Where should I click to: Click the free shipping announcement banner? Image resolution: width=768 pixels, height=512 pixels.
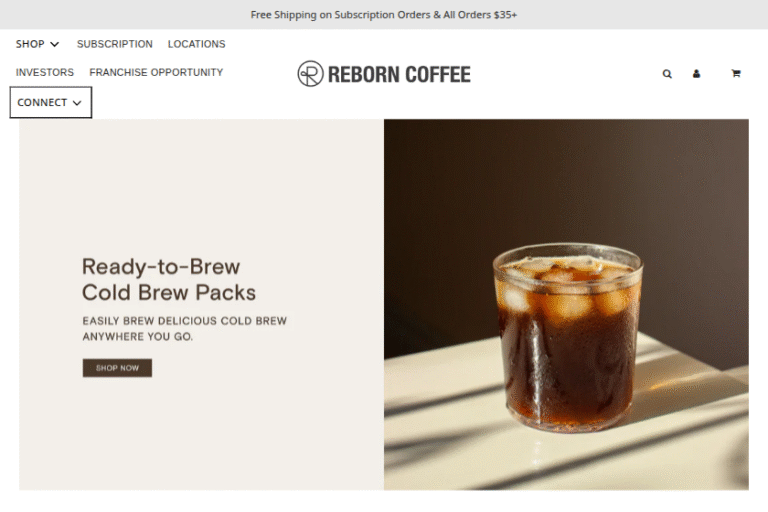click(x=384, y=15)
